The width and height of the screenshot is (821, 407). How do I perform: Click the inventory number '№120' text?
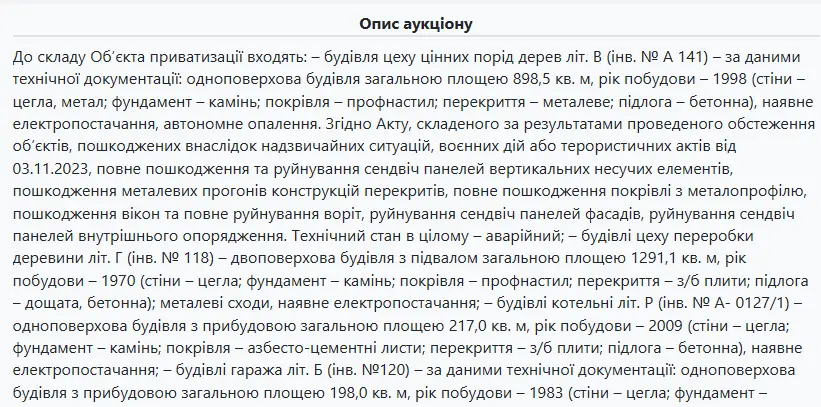(382, 370)
